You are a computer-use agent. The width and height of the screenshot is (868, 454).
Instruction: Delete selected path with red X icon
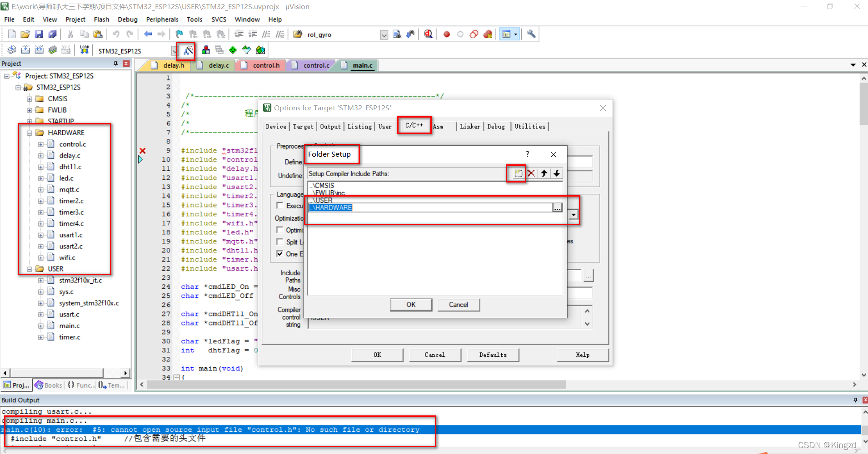pos(531,173)
